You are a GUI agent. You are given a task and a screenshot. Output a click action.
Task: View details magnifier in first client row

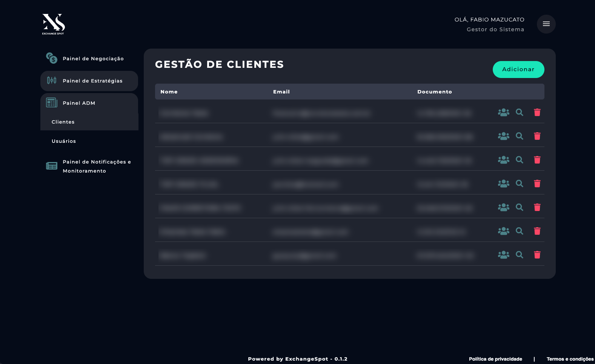pos(520,112)
